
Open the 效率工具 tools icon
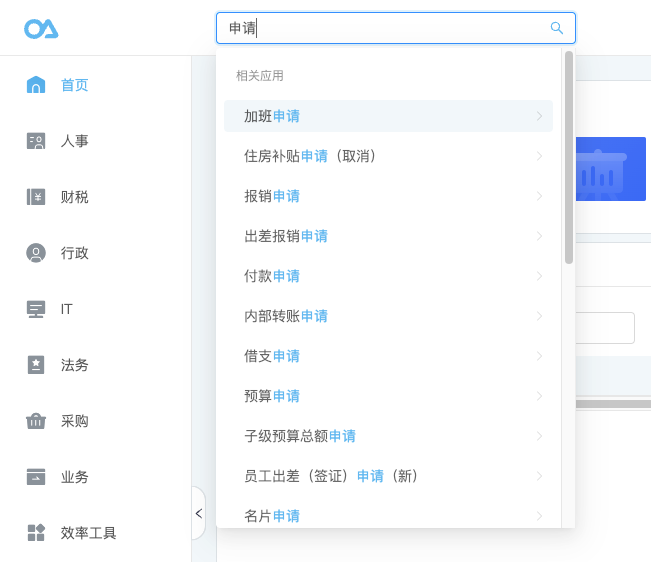coord(36,533)
